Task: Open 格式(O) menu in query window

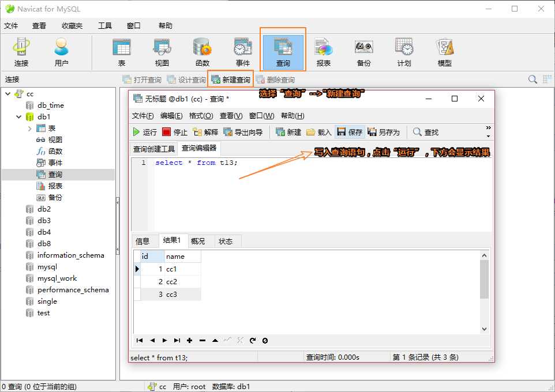Action: click(x=201, y=116)
